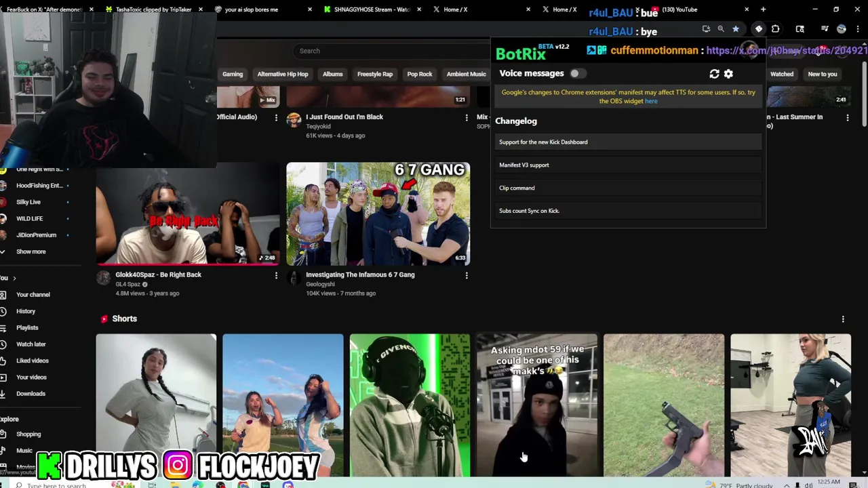This screenshot has width=868, height=488.
Task: Open History in sidebar
Action: point(26,311)
